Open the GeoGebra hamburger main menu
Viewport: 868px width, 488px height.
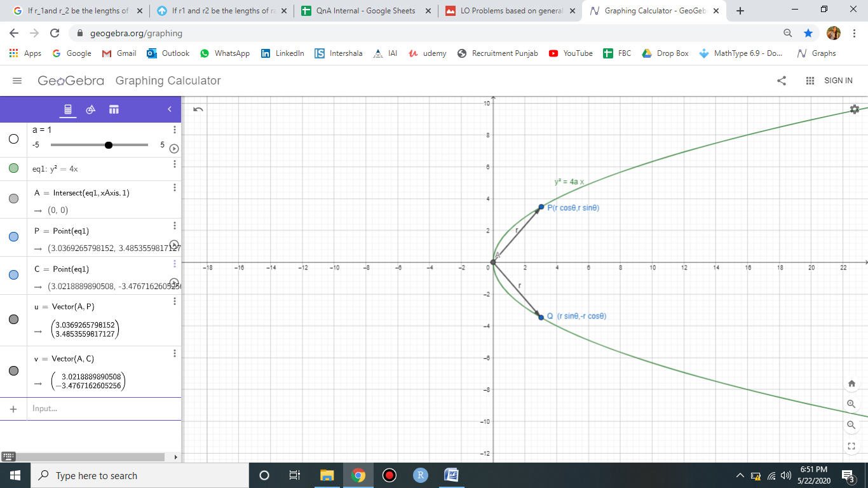pyautogui.click(x=17, y=81)
